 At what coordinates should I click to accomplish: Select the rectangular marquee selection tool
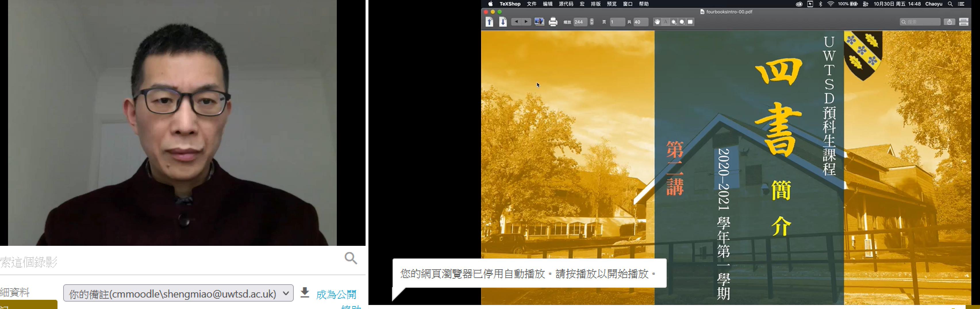click(690, 22)
